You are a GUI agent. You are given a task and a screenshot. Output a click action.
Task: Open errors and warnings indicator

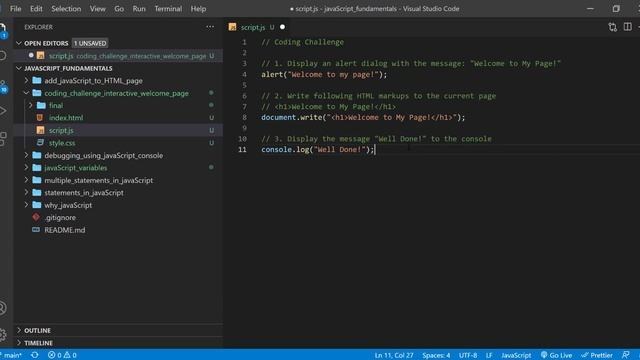point(62,355)
